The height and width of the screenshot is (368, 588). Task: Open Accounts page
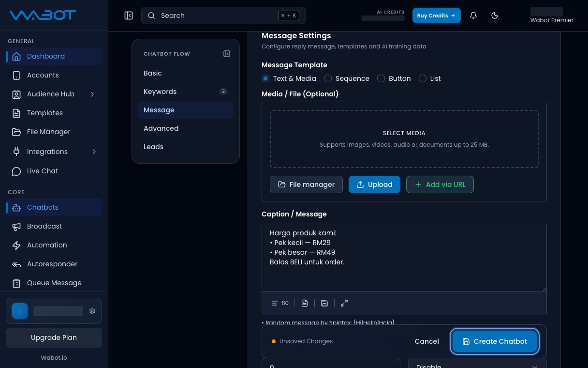tap(54, 75)
